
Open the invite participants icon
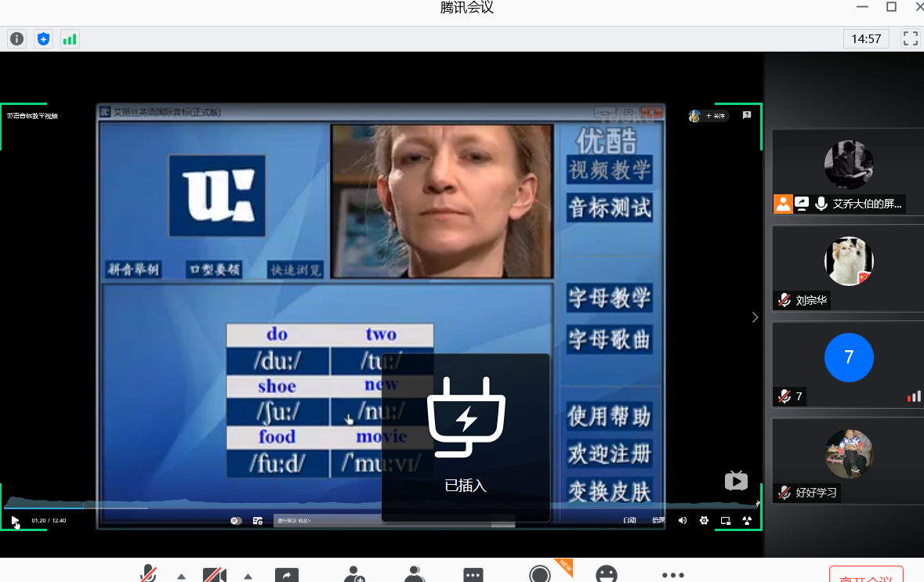(353, 575)
